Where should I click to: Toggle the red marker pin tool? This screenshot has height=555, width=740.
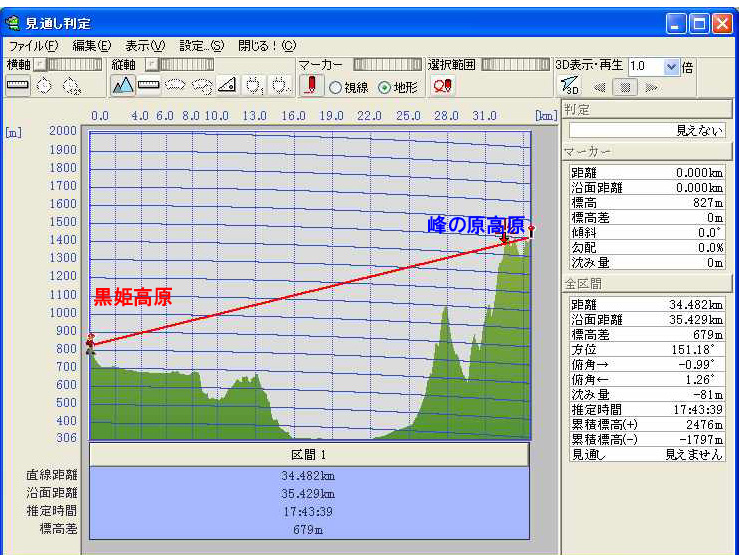click(311, 86)
